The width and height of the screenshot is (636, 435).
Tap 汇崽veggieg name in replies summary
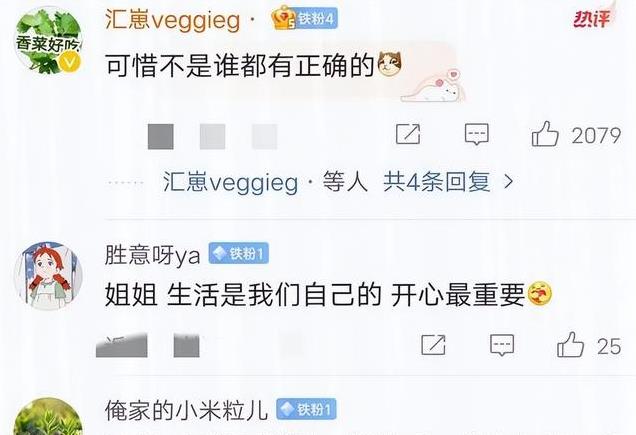point(230,181)
